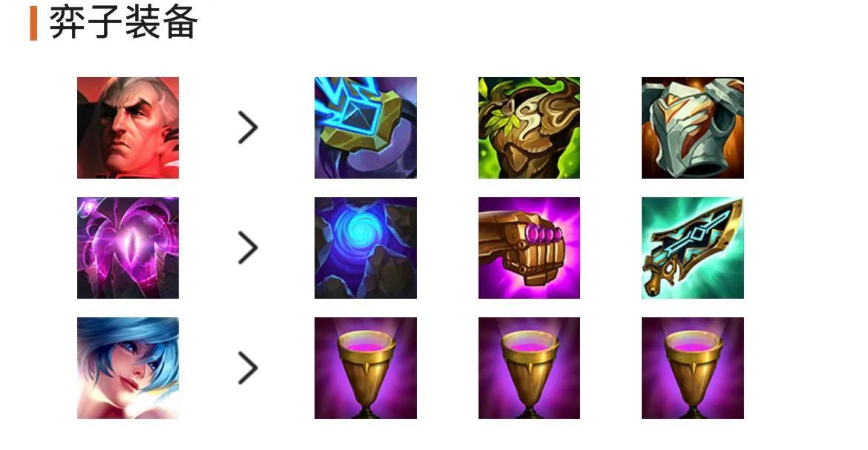Select the Ionic Spark item icon

click(x=365, y=128)
